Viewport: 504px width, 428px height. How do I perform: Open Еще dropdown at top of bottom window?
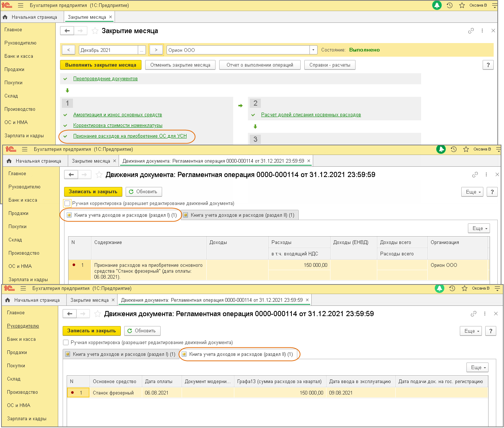click(471, 331)
